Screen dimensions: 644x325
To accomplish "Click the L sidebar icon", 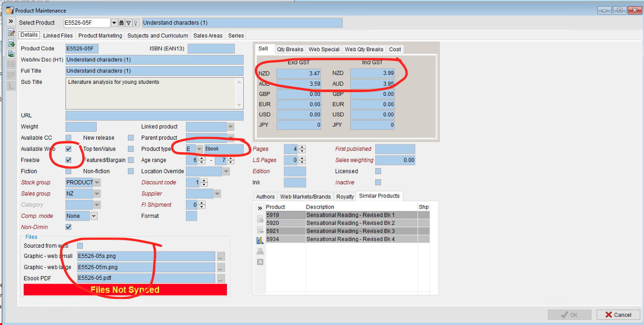I will (x=11, y=85).
